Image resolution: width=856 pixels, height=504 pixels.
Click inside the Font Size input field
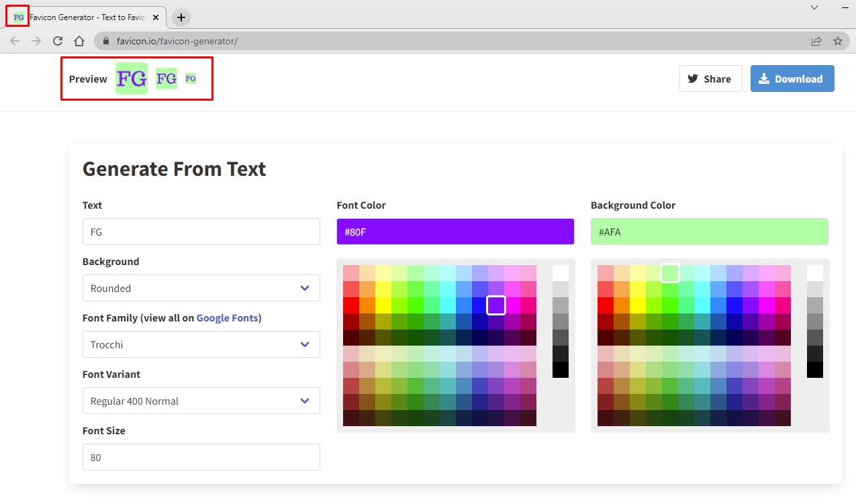click(201, 457)
